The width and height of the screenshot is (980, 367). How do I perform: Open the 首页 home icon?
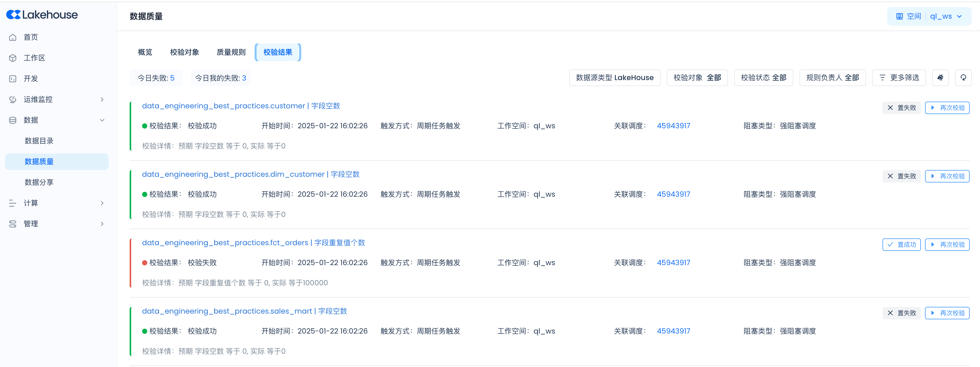point(13,37)
